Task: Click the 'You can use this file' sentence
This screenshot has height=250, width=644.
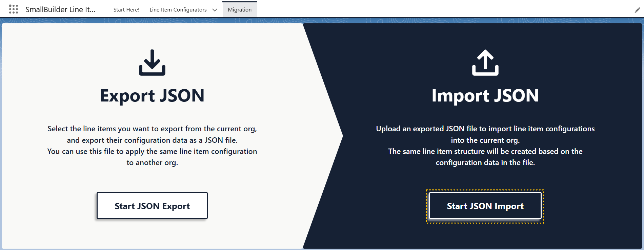Action: point(152,152)
